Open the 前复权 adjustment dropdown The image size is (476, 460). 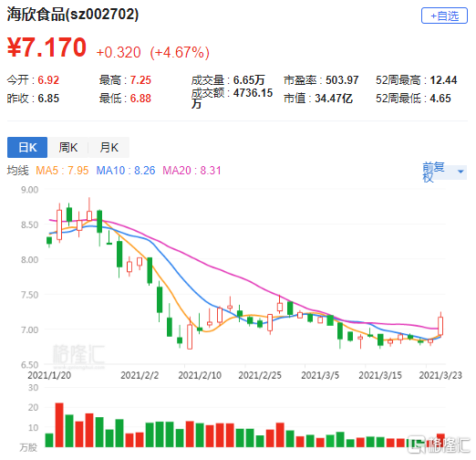[x=444, y=172]
